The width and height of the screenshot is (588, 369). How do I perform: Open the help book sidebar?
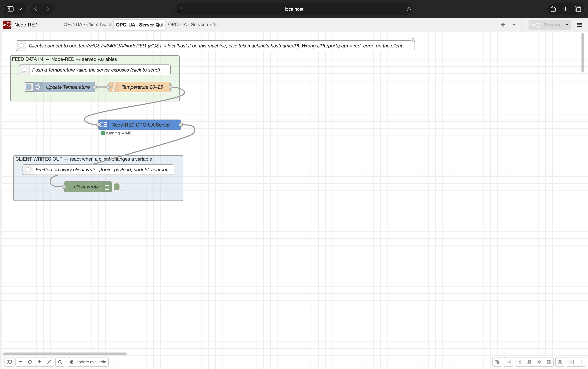coord(529,362)
